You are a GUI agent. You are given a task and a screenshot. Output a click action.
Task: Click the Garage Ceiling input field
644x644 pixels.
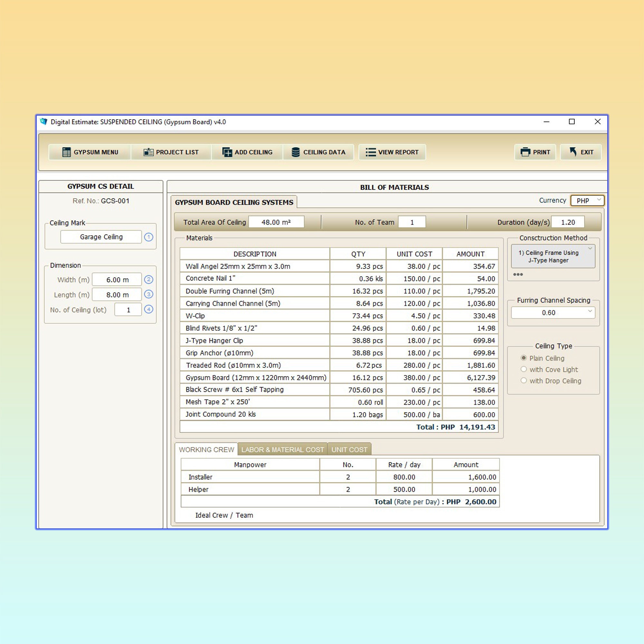[101, 237]
